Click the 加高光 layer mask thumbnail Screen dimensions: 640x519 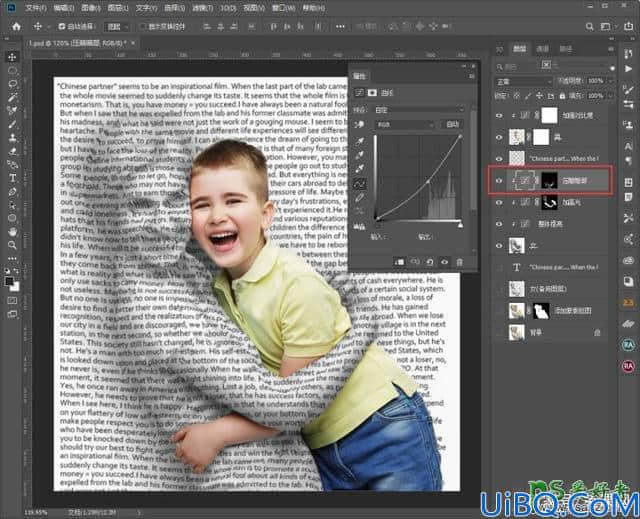pos(549,202)
